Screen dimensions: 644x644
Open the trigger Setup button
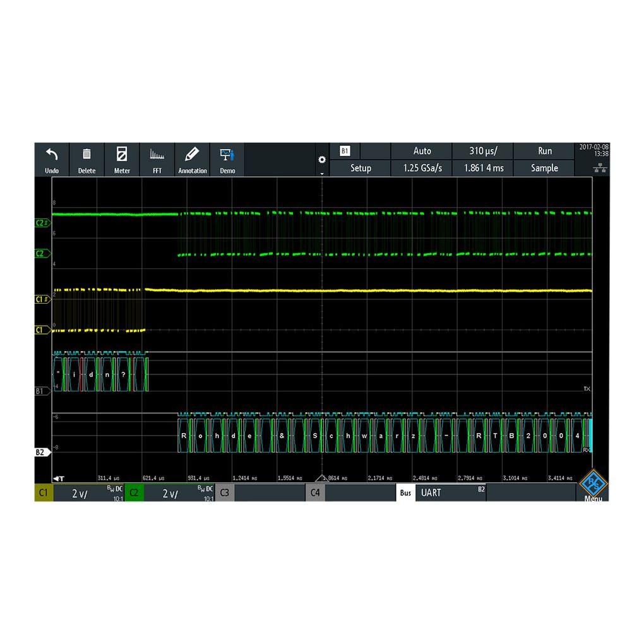click(x=360, y=168)
